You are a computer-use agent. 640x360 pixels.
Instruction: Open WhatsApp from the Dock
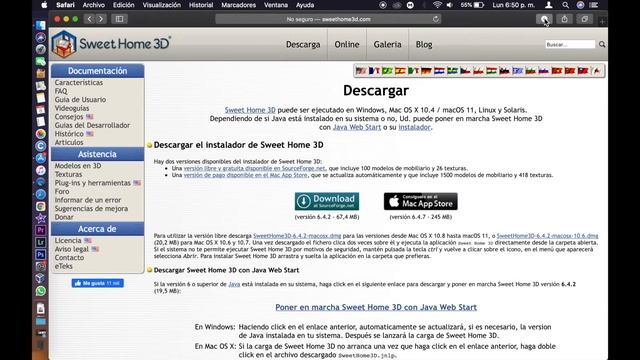40,291
